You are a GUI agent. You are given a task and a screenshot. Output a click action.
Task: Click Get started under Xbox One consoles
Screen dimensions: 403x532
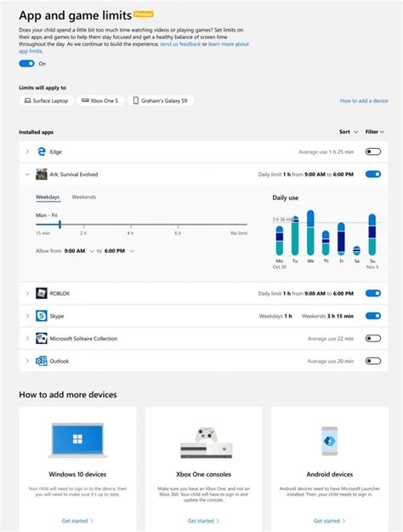203,520
